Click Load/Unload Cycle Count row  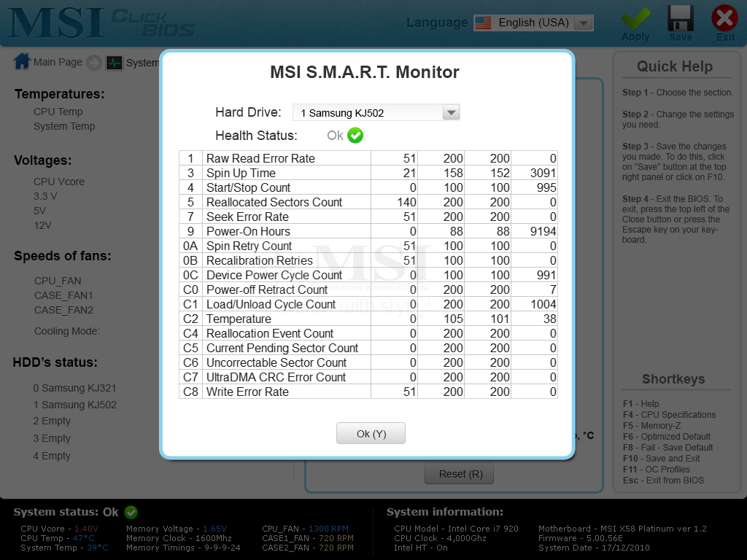point(368,304)
